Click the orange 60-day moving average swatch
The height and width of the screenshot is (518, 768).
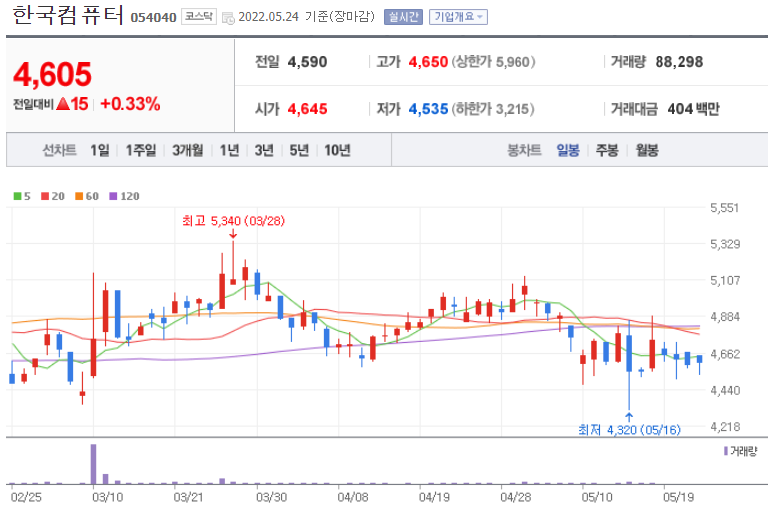79,196
